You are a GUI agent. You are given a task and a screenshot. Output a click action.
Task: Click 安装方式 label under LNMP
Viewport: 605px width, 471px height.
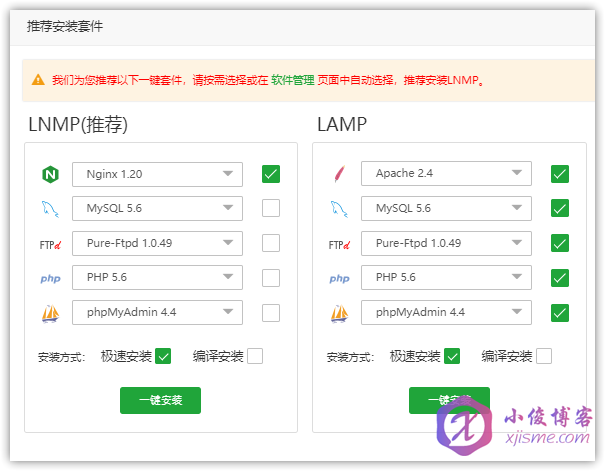click(x=61, y=357)
